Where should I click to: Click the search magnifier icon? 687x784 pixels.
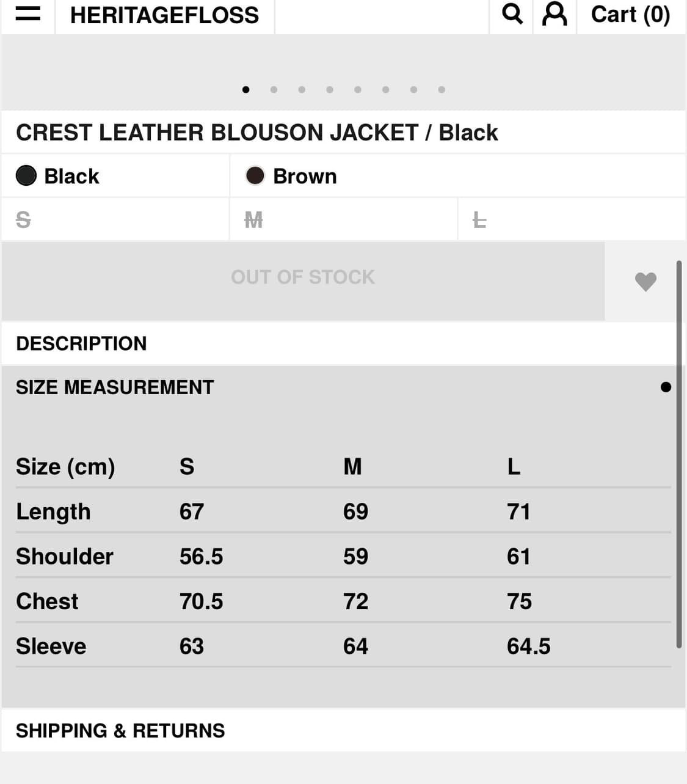click(512, 13)
